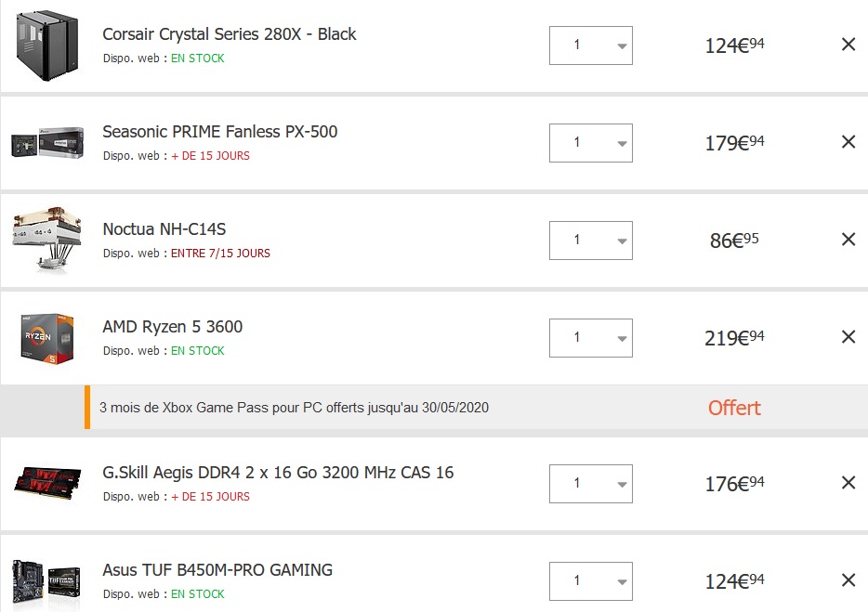The image size is (868, 612).
Task: Remove AMD Ryzen 5 3600 from cart
Action: (848, 336)
